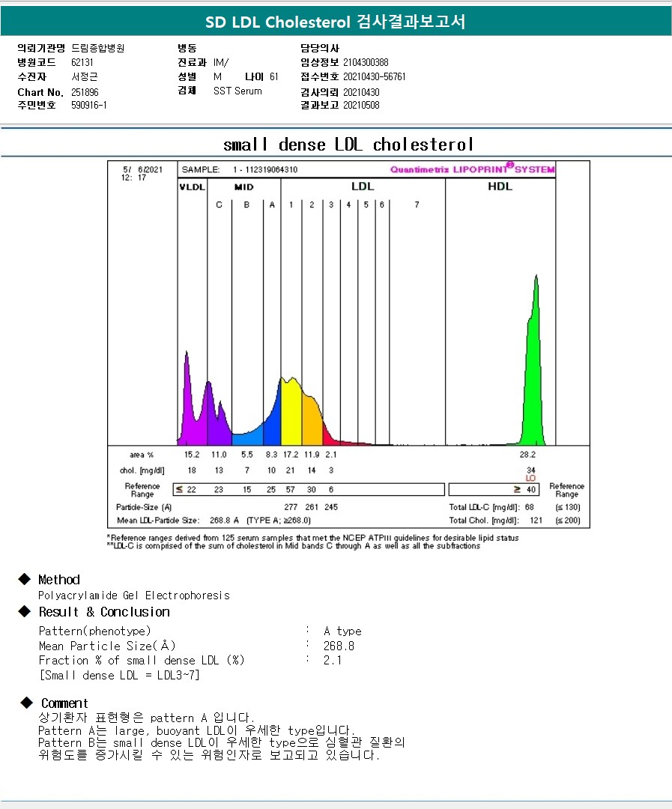Click the SAMPLE number 1 - 112319064310
Image resolution: width=672 pixels, height=809 pixels.
click(264, 170)
